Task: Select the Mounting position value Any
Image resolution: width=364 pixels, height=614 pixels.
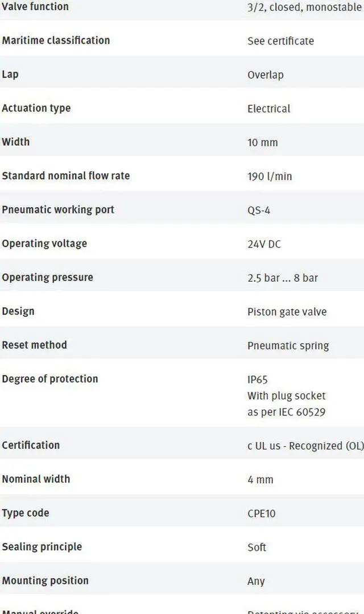Action: [256, 581]
